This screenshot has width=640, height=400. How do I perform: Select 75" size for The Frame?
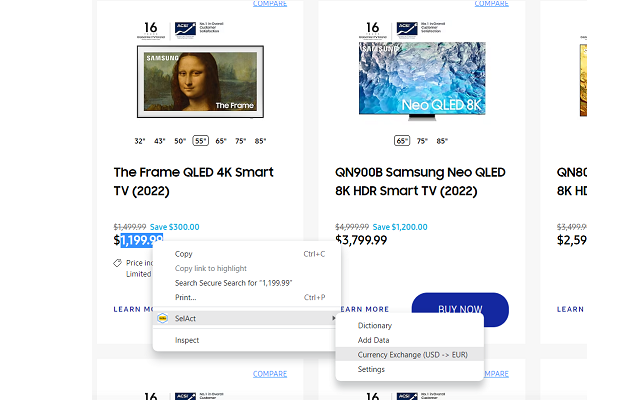(240, 141)
